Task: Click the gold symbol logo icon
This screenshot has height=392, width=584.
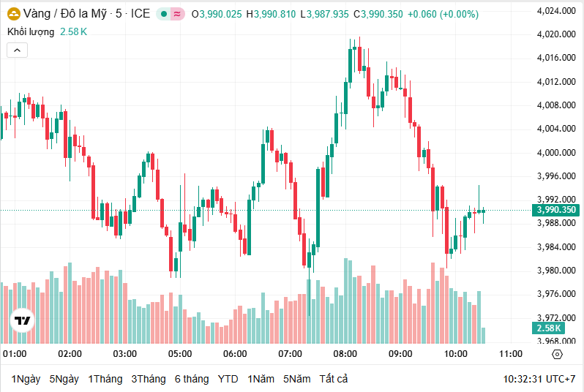Action: (x=14, y=14)
